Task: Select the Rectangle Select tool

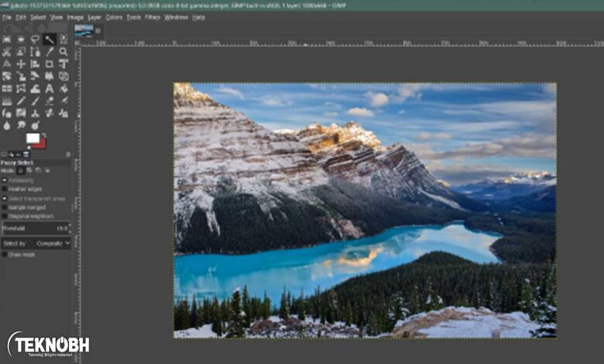Action: (7, 39)
